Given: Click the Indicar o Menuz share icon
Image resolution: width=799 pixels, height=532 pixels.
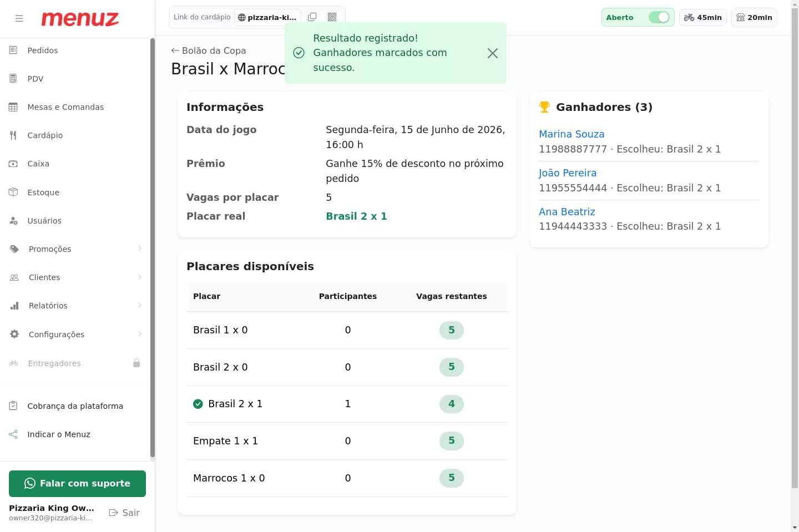Looking at the screenshot, I should click(13, 434).
